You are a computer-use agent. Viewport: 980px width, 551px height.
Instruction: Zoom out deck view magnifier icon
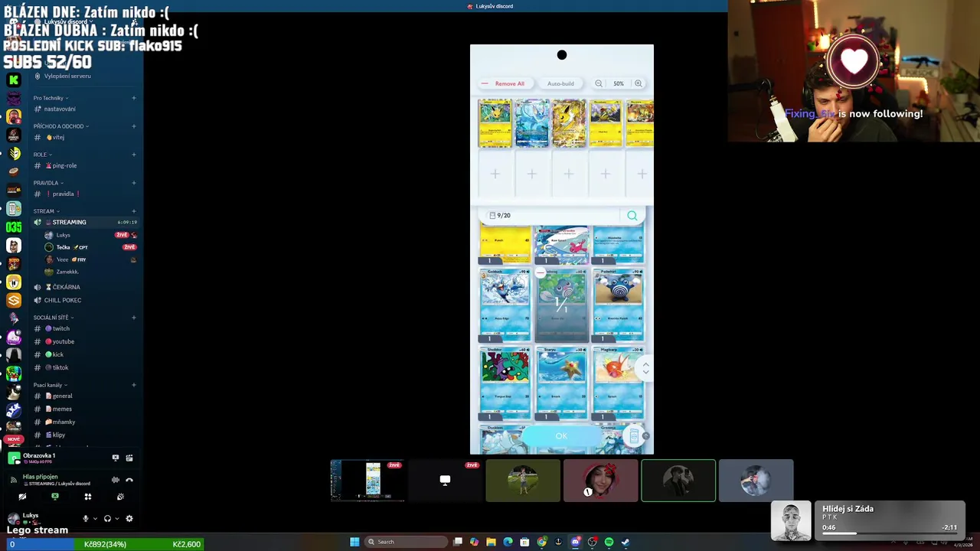(x=599, y=83)
